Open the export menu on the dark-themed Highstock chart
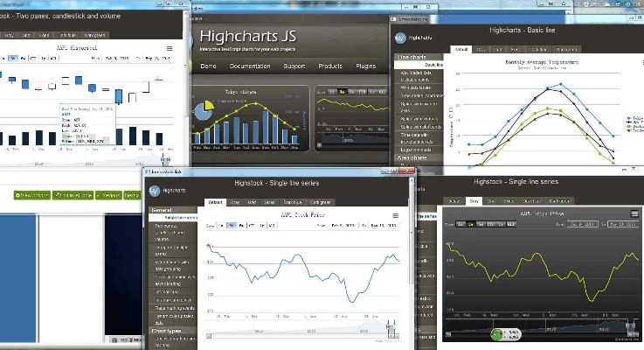Image resolution: width=644 pixels, height=350 pixels. [x=634, y=213]
